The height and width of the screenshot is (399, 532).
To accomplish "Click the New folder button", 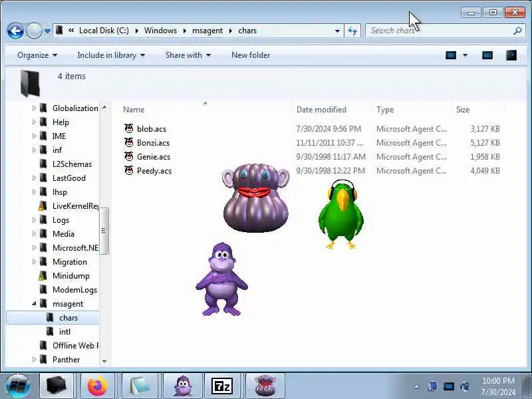I will (x=251, y=55).
